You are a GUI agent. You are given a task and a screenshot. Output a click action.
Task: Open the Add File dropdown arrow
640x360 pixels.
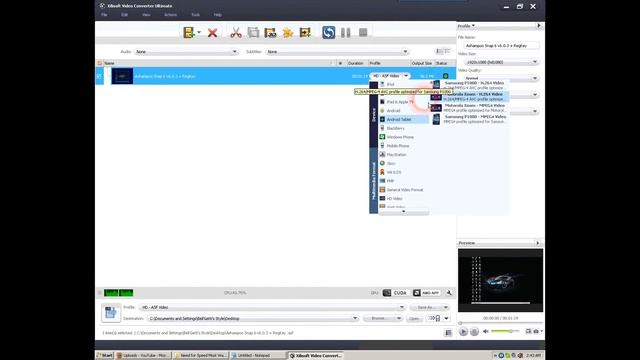(x=199, y=33)
